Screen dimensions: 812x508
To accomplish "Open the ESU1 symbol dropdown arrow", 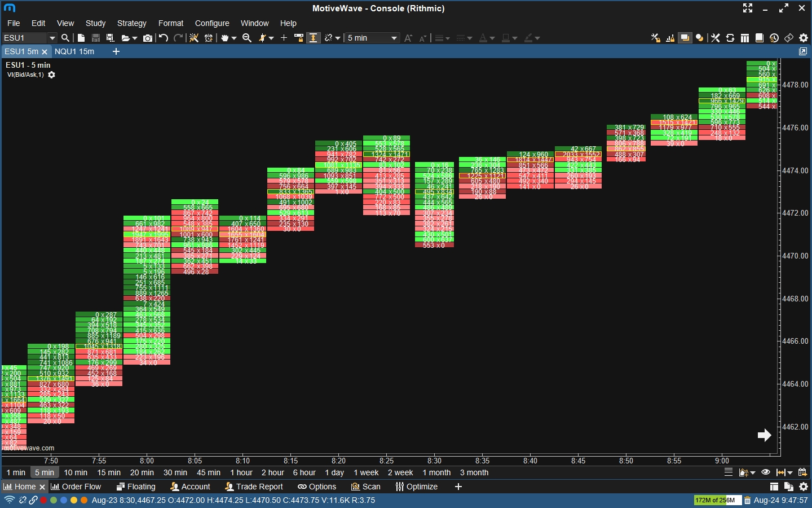I will tap(52, 38).
